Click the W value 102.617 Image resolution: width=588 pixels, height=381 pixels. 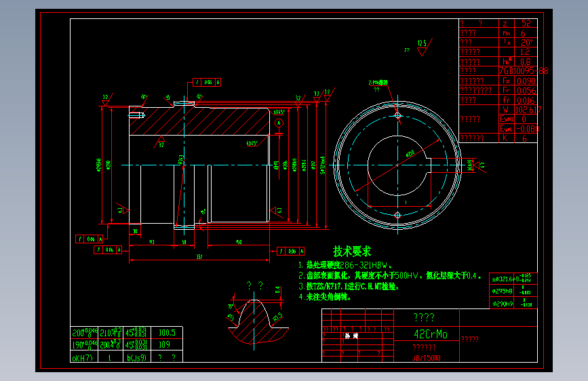528,110
